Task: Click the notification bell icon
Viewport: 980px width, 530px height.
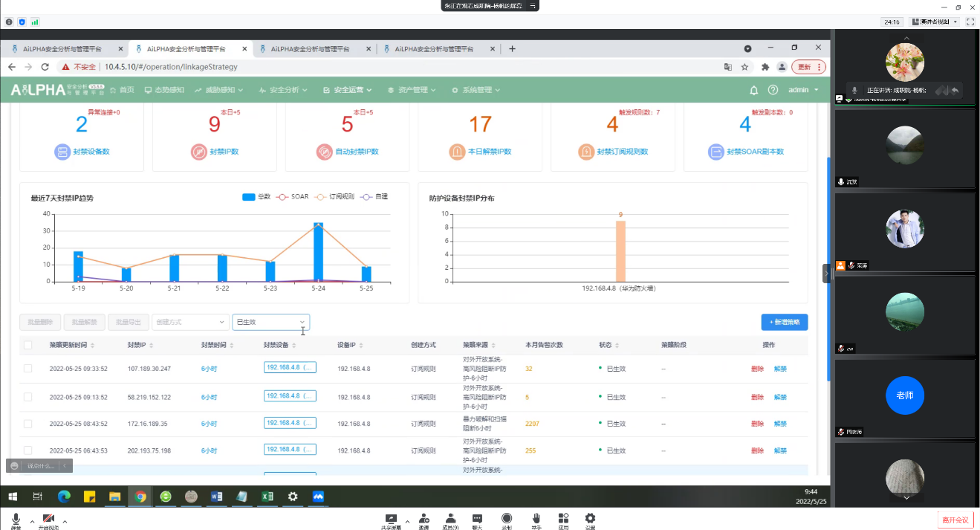Action: click(x=753, y=90)
